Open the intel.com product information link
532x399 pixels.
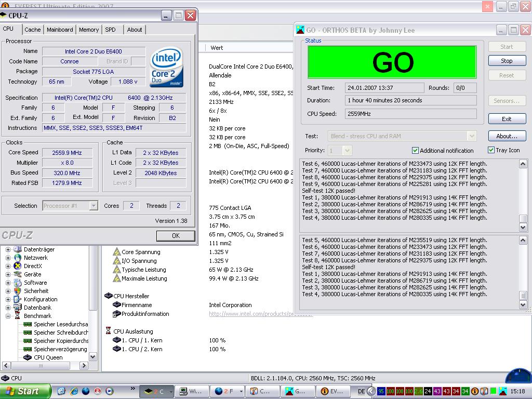(x=260, y=314)
